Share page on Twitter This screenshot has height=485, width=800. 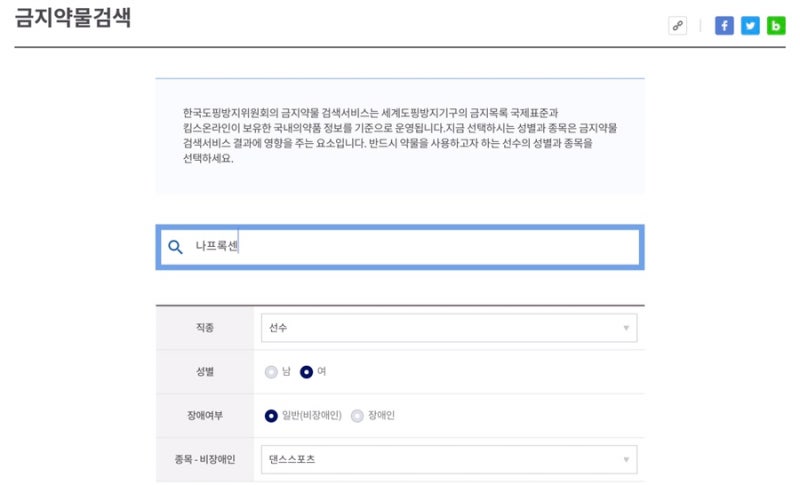[x=750, y=26]
